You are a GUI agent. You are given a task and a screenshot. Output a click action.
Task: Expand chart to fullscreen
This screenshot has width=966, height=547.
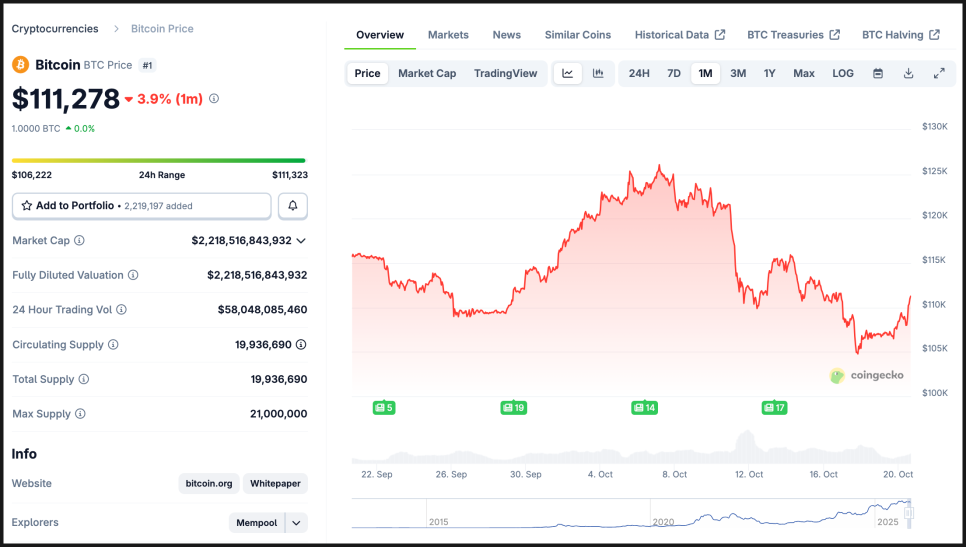click(939, 73)
